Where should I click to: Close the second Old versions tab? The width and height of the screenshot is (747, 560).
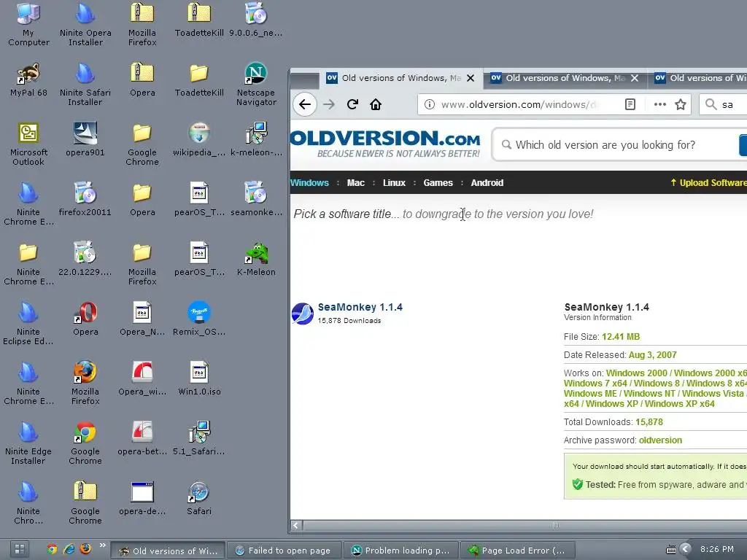click(635, 78)
